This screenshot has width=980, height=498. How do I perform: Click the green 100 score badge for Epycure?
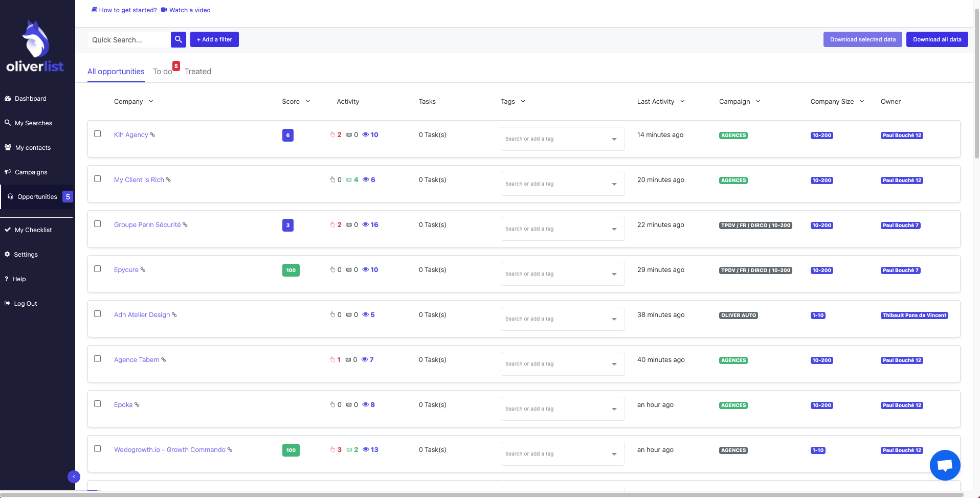click(291, 270)
